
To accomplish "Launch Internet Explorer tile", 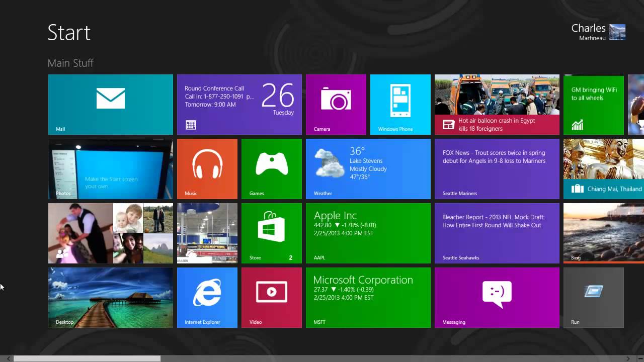I will point(207,298).
